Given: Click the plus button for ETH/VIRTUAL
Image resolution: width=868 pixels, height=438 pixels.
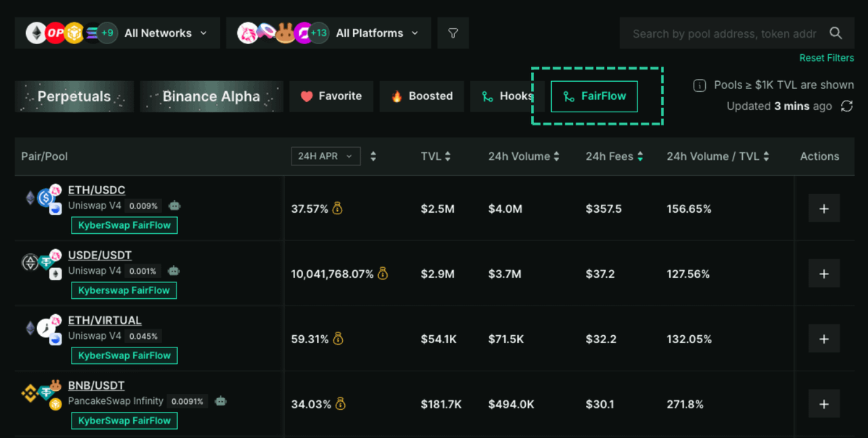Looking at the screenshot, I should (824, 339).
